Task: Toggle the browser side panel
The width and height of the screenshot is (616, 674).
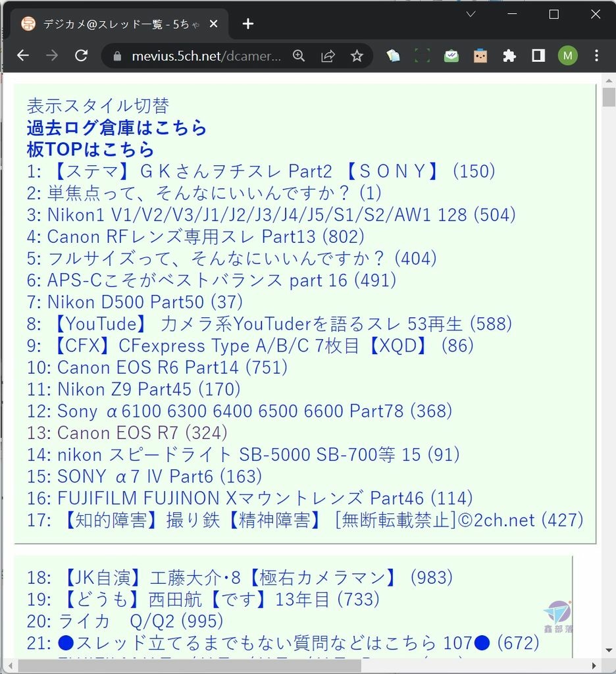Action: point(538,55)
